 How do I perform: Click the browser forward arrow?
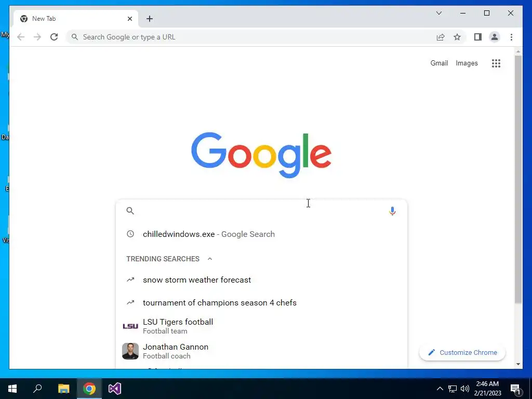click(x=37, y=37)
